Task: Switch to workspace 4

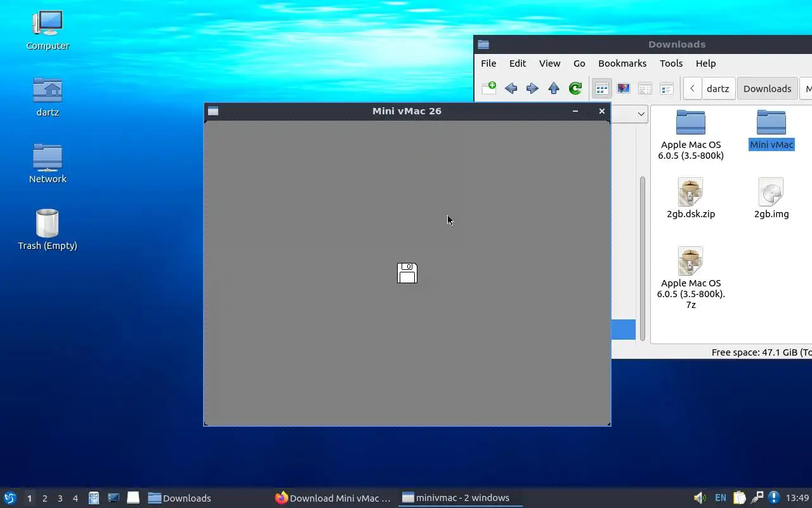Action: tap(75, 498)
